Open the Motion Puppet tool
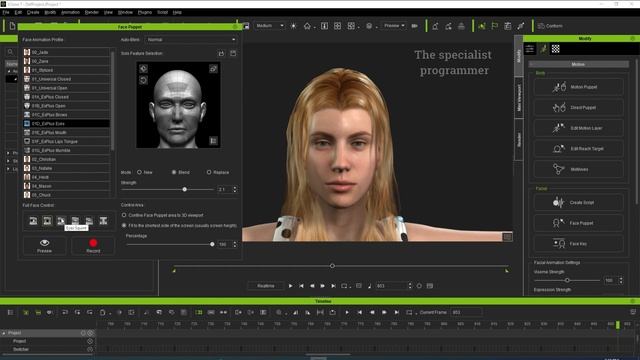The image size is (640, 360). coord(578,87)
